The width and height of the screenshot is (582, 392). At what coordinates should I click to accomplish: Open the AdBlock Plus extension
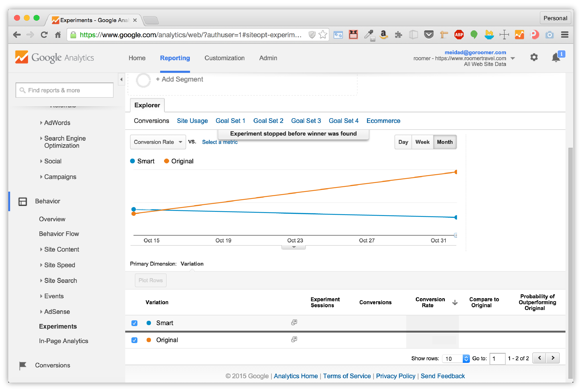pos(459,34)
